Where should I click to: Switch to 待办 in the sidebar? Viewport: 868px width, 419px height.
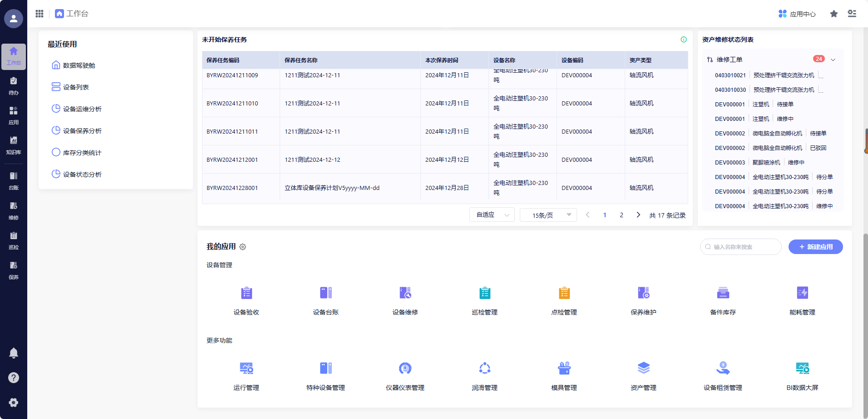click(14, 86)
